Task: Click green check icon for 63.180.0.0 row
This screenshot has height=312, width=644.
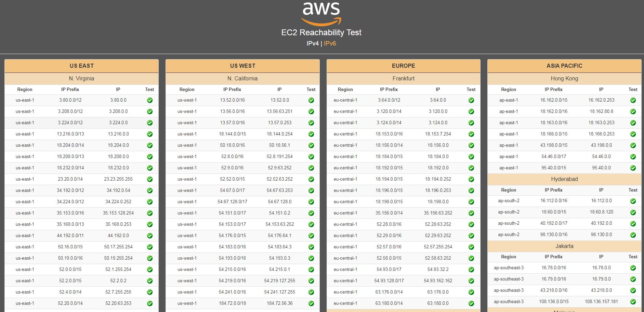Action: [471, 303]
